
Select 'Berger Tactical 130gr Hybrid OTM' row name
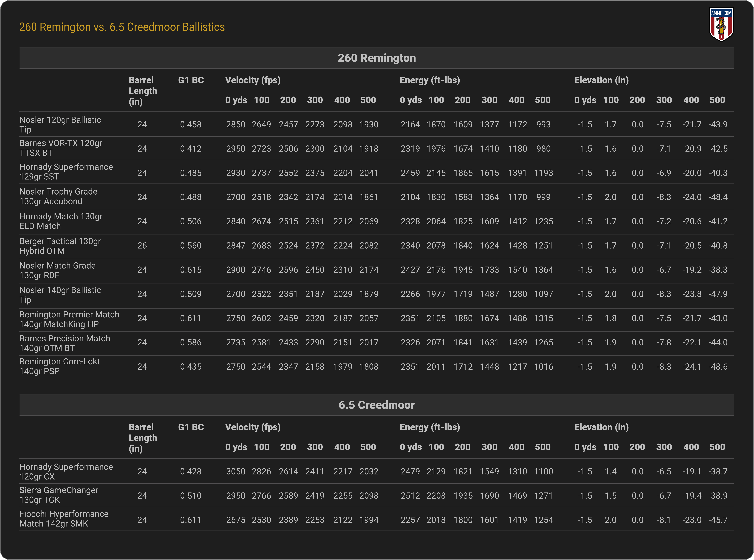coord(60,246)
